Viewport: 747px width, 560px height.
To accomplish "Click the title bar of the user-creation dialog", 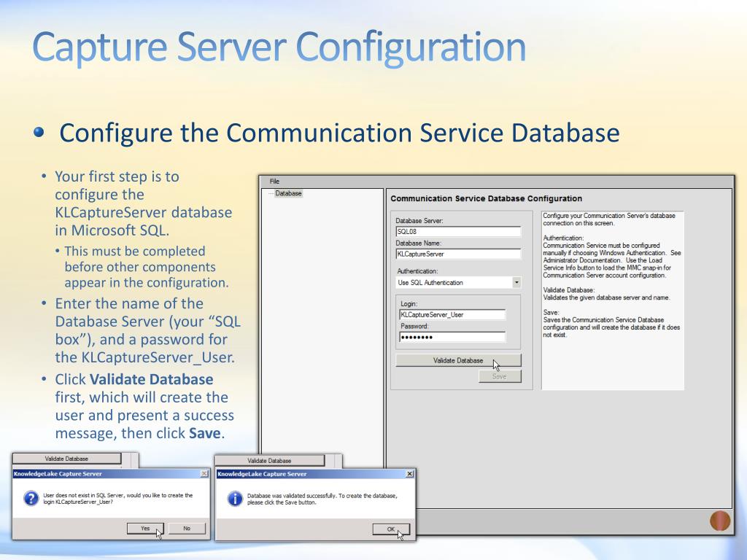I will [x=111, y=473].
